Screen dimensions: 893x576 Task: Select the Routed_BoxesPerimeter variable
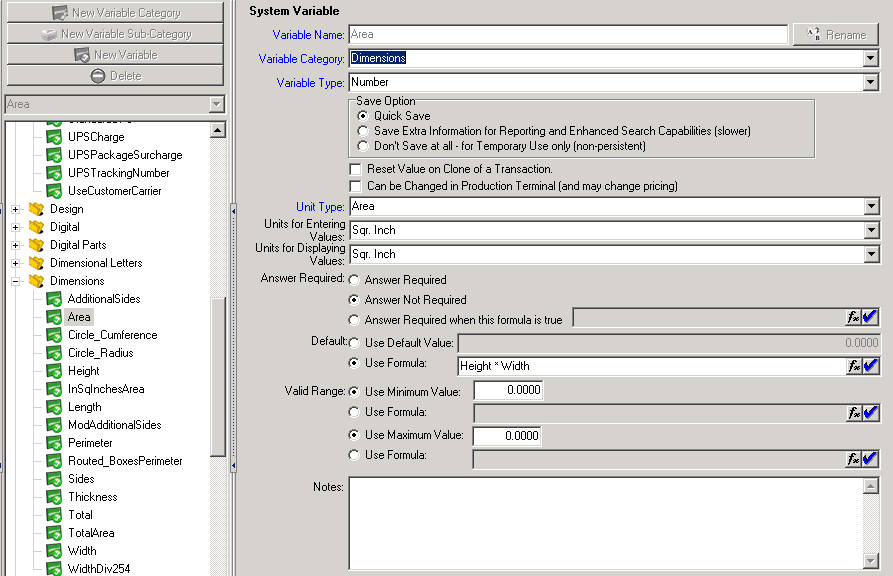tap(125, 461)
